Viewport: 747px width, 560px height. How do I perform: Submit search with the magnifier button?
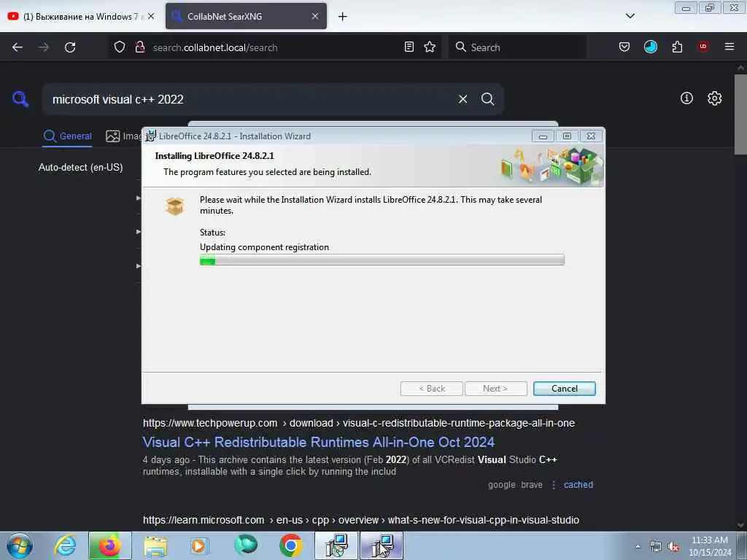(487, 99)
